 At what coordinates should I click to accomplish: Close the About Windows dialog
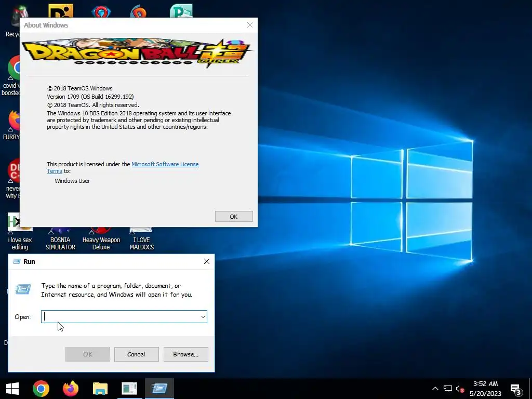click(x=250, y=25)
